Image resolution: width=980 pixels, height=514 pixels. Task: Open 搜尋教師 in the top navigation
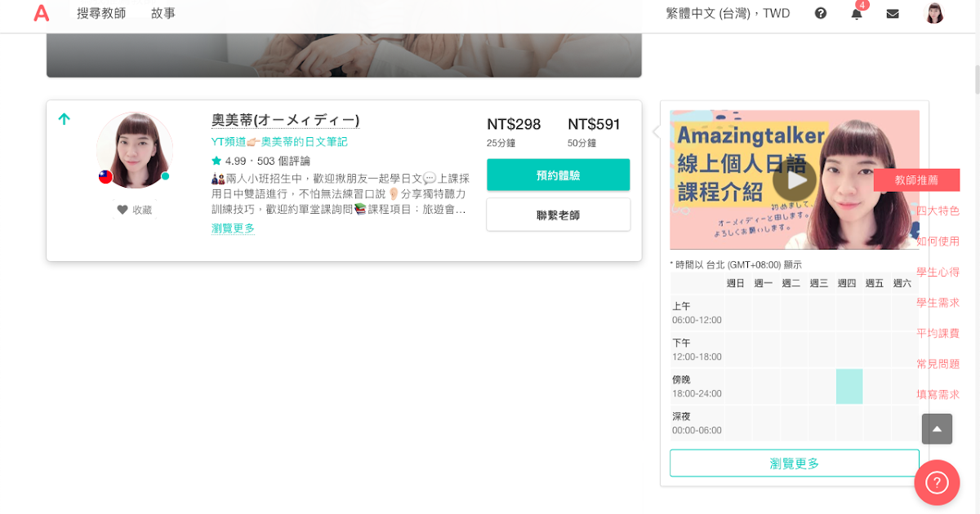(x=101, y=13)
